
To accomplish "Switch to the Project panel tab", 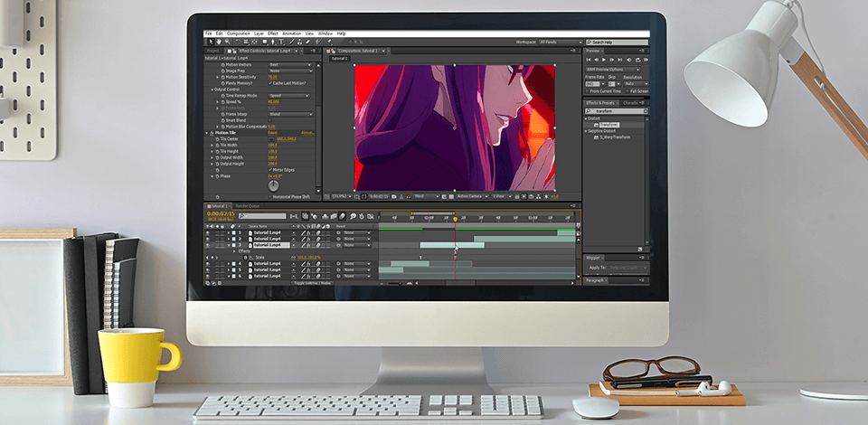I will 213,51.
